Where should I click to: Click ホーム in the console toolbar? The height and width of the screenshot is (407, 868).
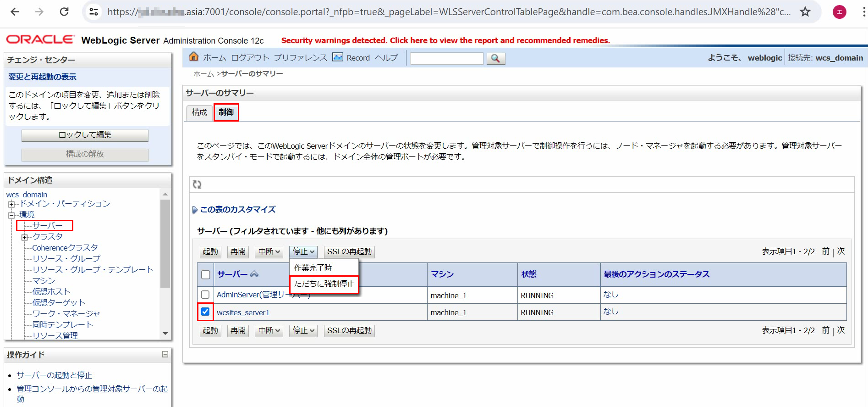click(x=214, y=58)
